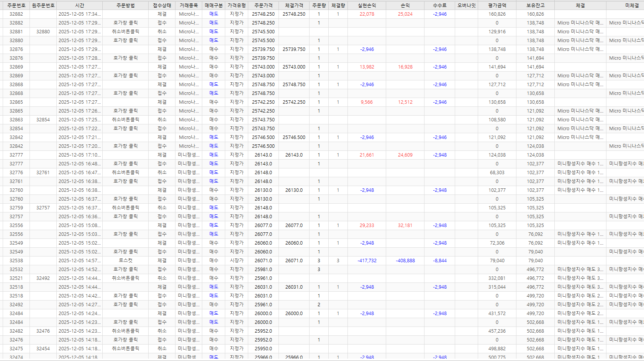Click the 수수료 column header

click(x=439, y=5)
